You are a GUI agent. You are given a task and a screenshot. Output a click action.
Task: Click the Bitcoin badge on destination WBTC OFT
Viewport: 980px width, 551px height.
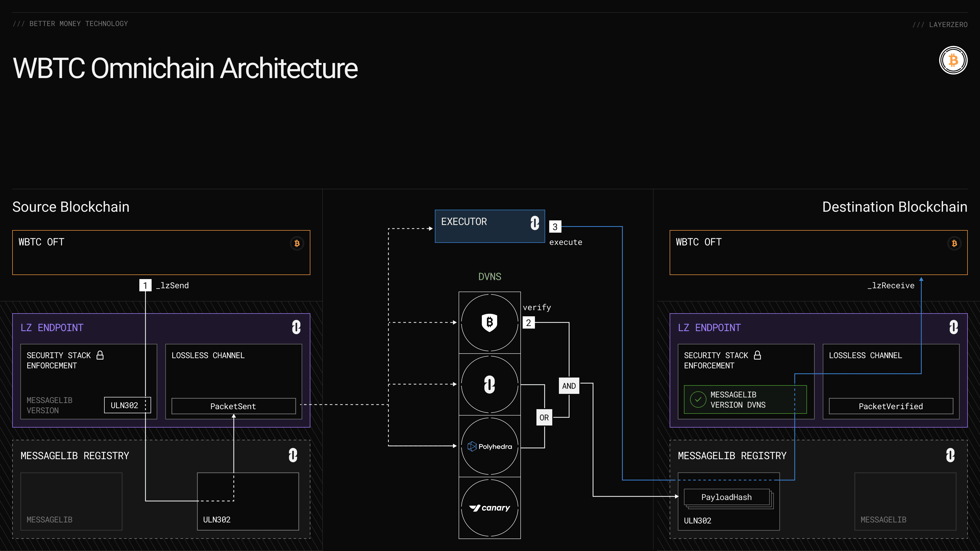tap(954, 243)
